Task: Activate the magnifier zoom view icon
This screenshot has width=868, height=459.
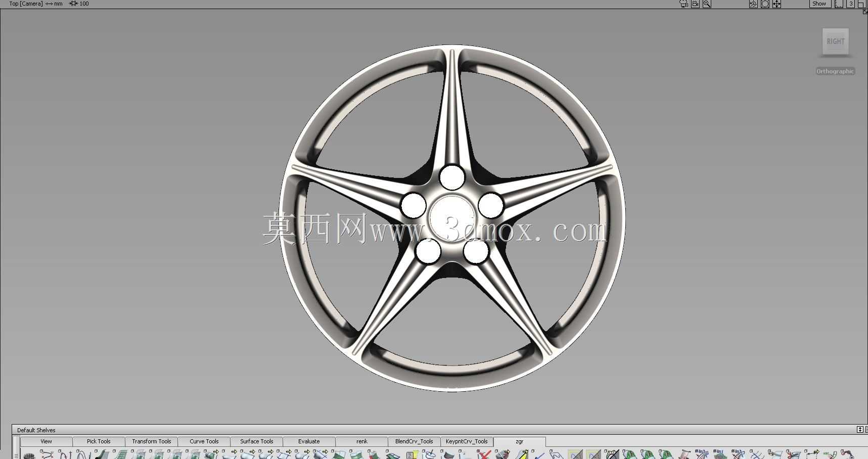Action: (707, 4)
